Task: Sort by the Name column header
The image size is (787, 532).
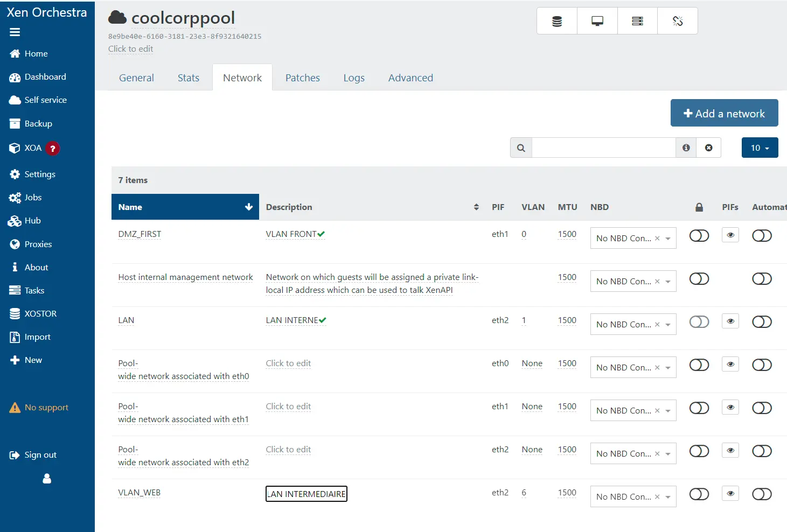Action: [185, 207]
